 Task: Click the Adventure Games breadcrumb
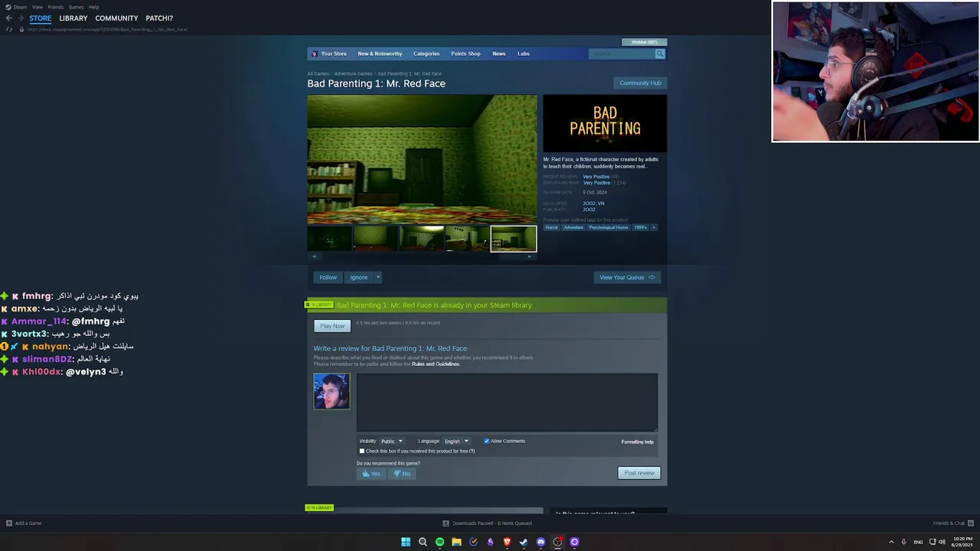pos(353,74)
